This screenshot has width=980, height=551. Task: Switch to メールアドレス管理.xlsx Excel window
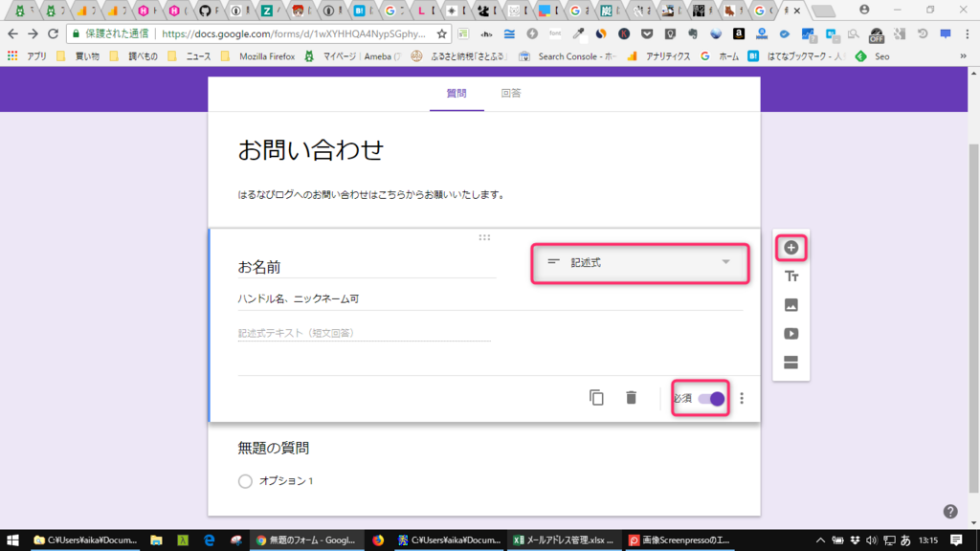[x=564, y=540]
